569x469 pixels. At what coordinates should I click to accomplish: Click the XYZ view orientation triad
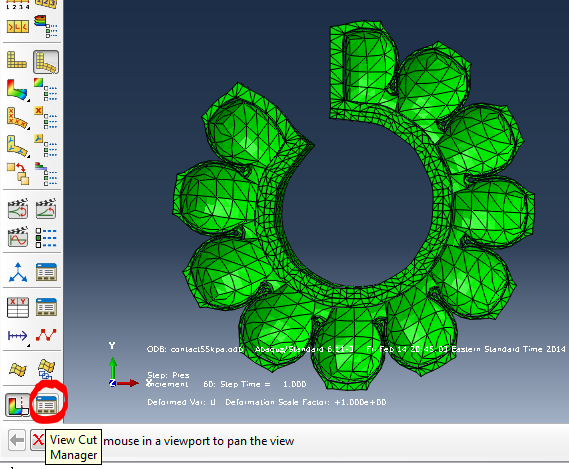123,365
